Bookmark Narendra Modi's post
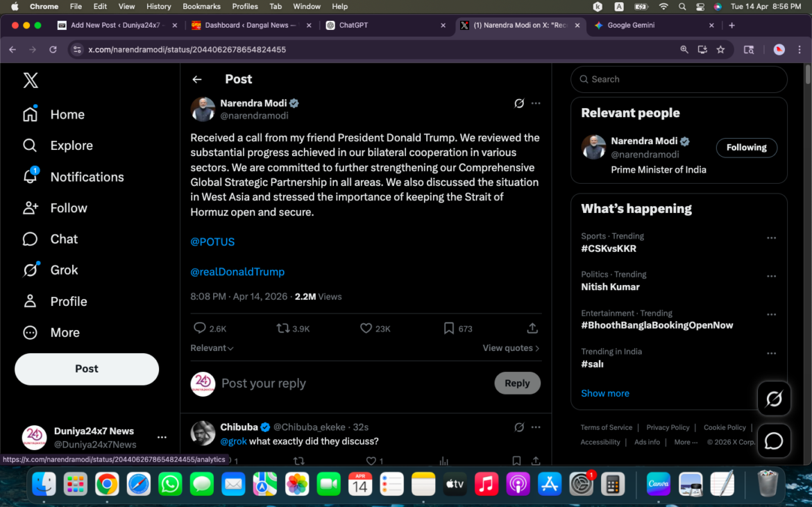The image size is (812, 507). coord(449,328)
